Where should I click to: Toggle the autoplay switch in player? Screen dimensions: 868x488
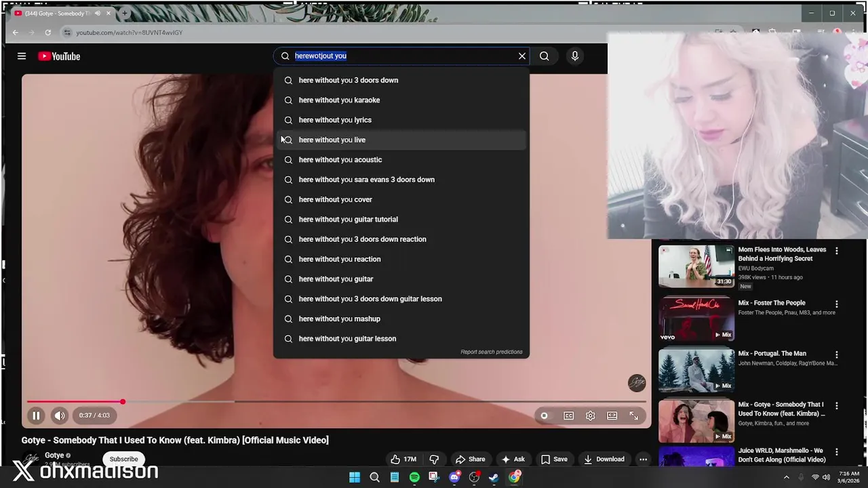(544, 415)
